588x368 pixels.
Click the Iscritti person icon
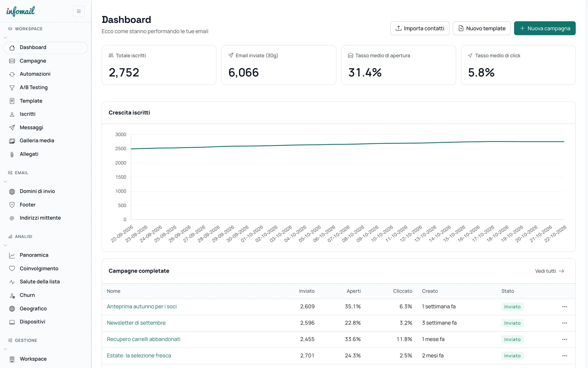point(12,114)
